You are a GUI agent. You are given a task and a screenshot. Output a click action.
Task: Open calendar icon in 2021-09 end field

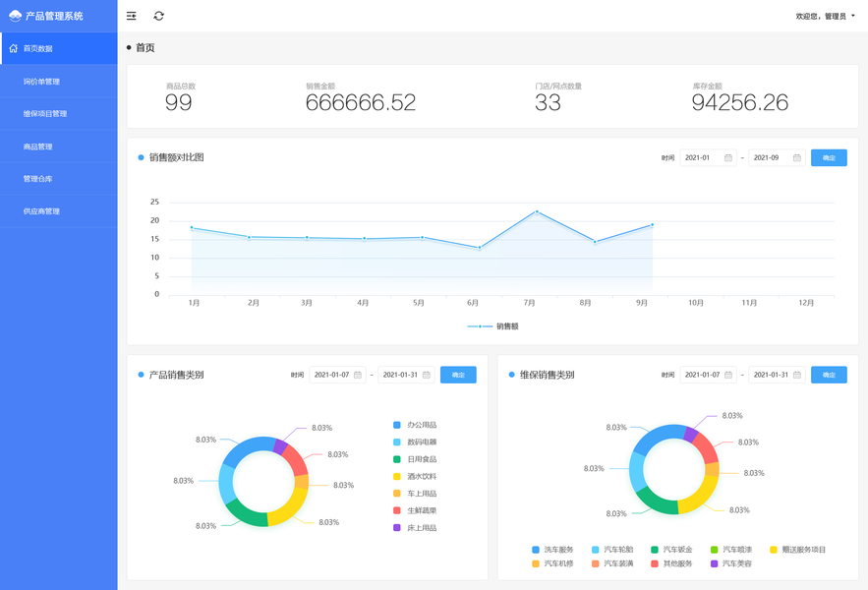pos(796,158)
